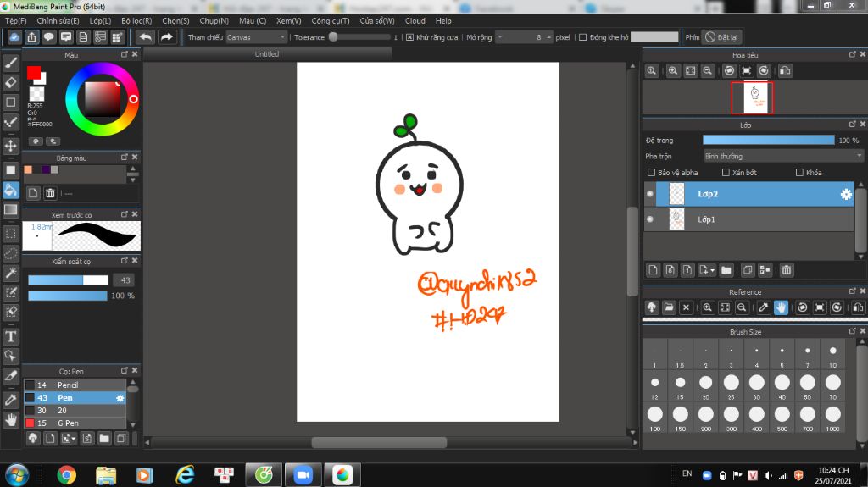Image resolution: width=868 pixels, height=487 pixels.
Task: Delete layer with the Layers trash icon
Action: pyautogui.click(x=787, y=270)
